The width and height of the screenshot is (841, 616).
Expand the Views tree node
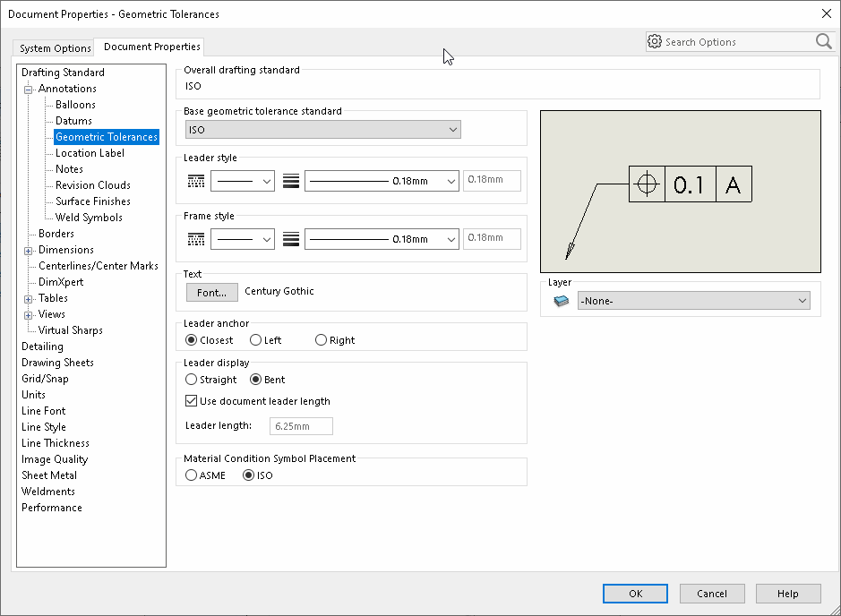coord(29,315)
